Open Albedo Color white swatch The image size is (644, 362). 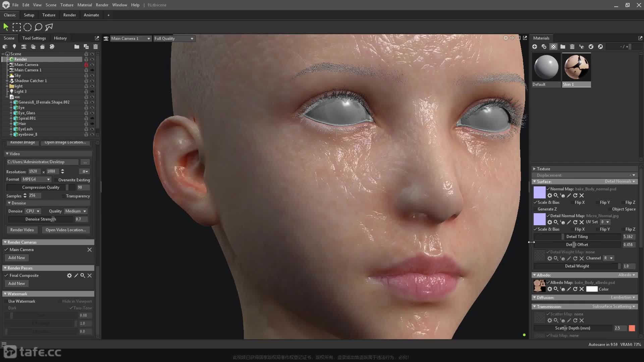click(592, 289)
